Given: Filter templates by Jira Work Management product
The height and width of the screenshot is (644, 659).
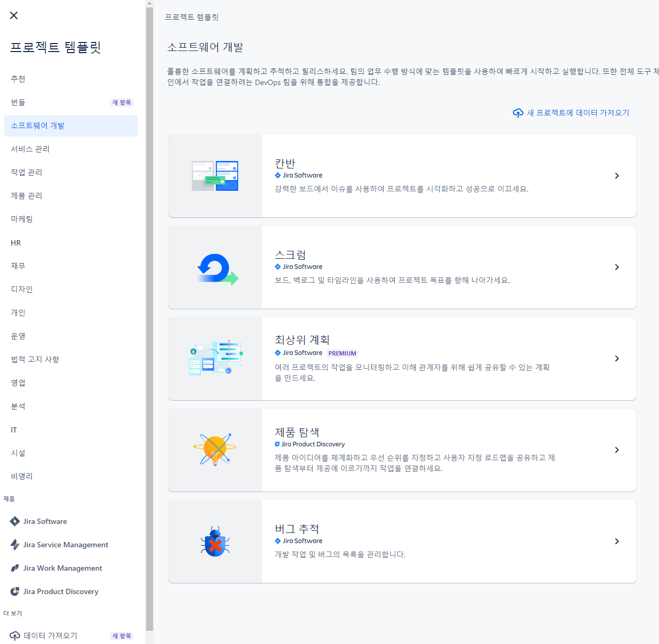Looking at the screenshot, I should coord(71,568).
